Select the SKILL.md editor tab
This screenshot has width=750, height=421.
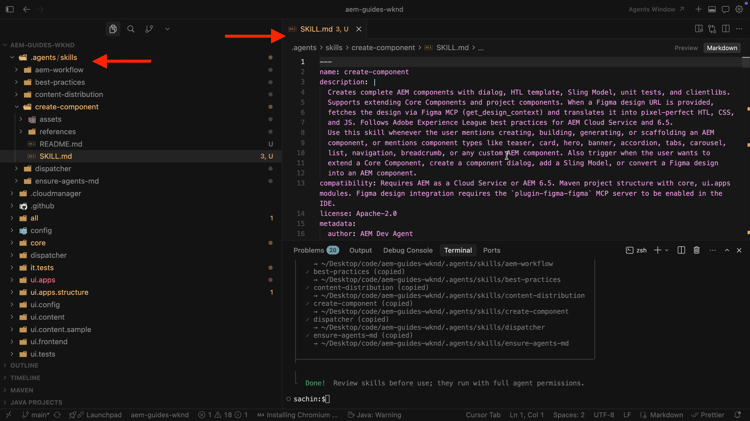[325, 29]
